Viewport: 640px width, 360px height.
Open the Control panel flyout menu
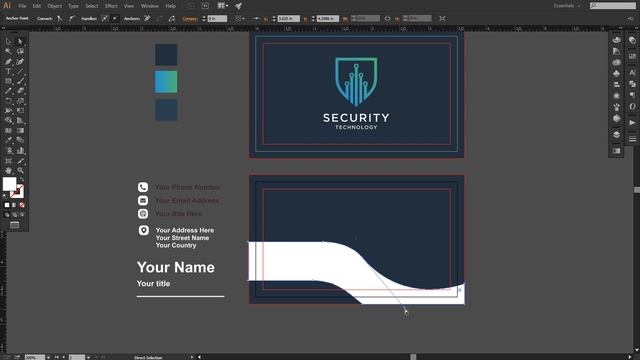[x=631, y=18]
